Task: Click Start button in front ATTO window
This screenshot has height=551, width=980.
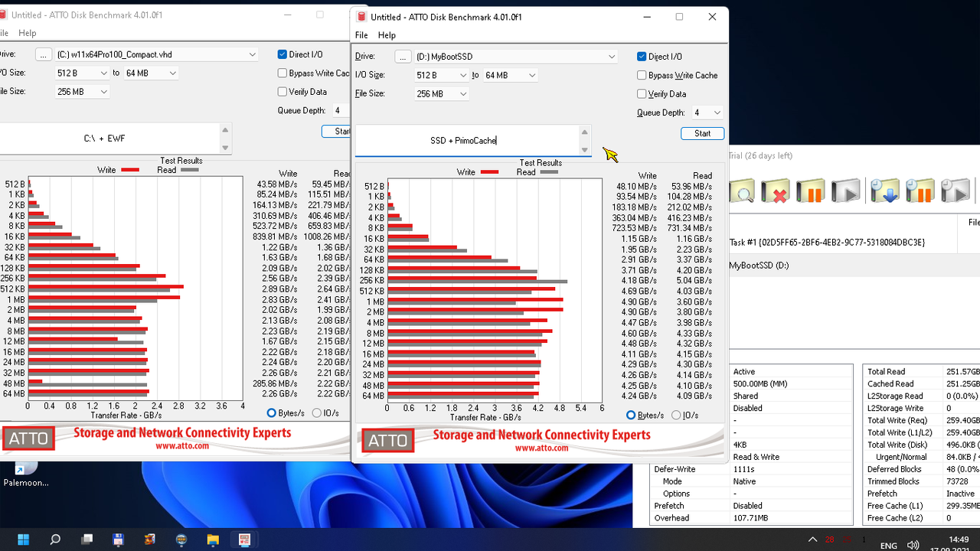Action: click(702, 133)
